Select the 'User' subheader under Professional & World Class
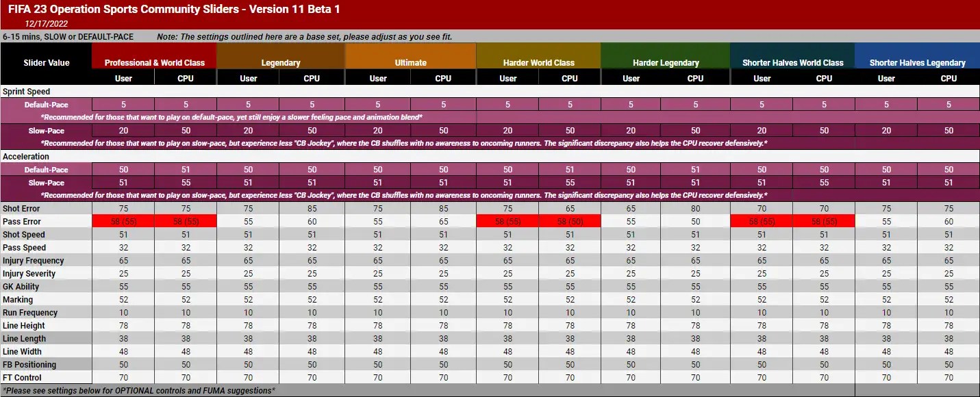980x397 pixels. [123, 78]
